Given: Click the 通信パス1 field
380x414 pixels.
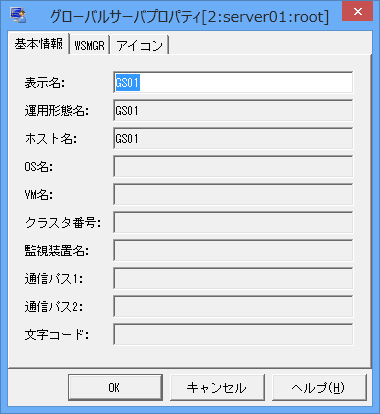Looking at the screenshot, I should 233,278.
